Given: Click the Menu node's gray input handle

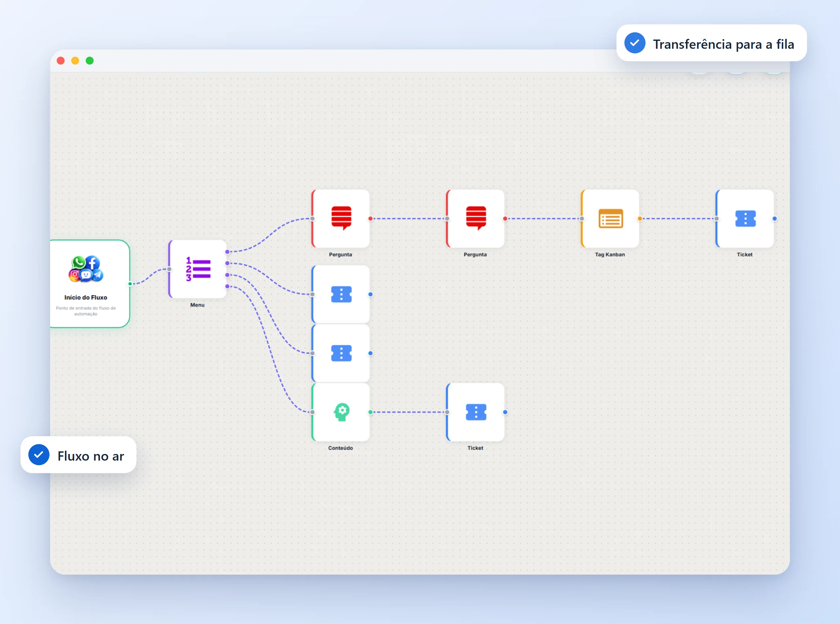Looking at the screenshot, I should 169,269.
